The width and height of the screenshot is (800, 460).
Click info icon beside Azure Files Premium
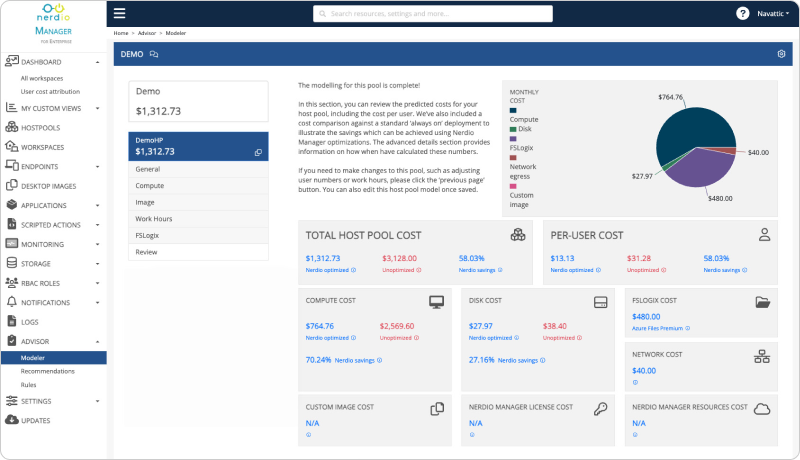(x=688, y=328)
